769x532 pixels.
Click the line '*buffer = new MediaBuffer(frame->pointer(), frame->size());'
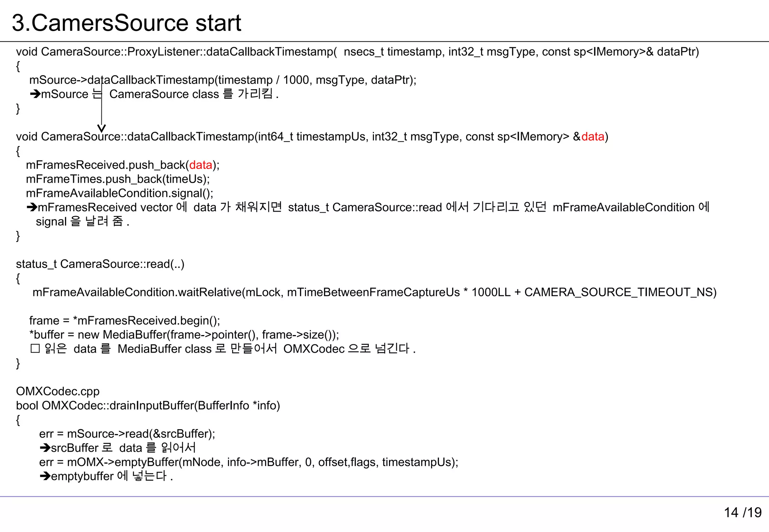(184, 335)
